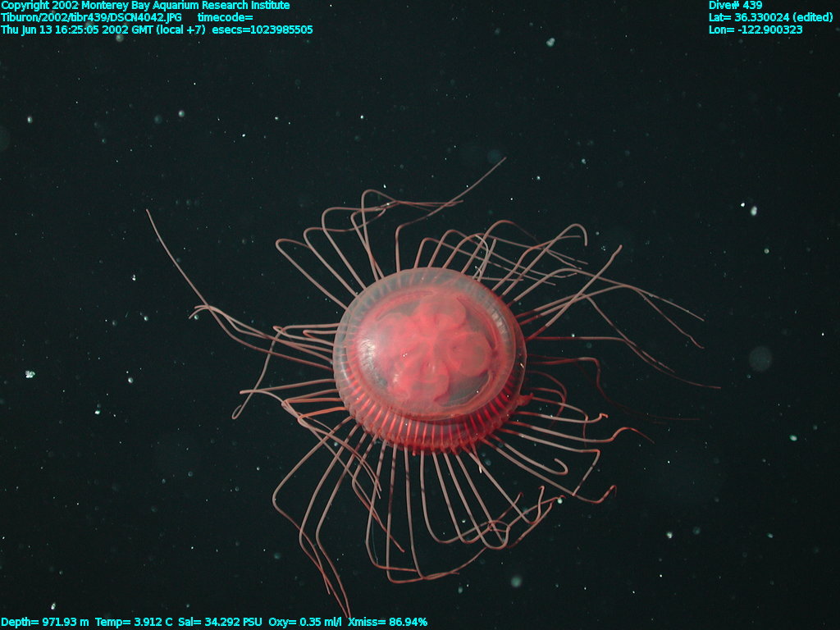Click the Xmiss= 86.94% reading

pyautogui.click(x=387, y=623)
